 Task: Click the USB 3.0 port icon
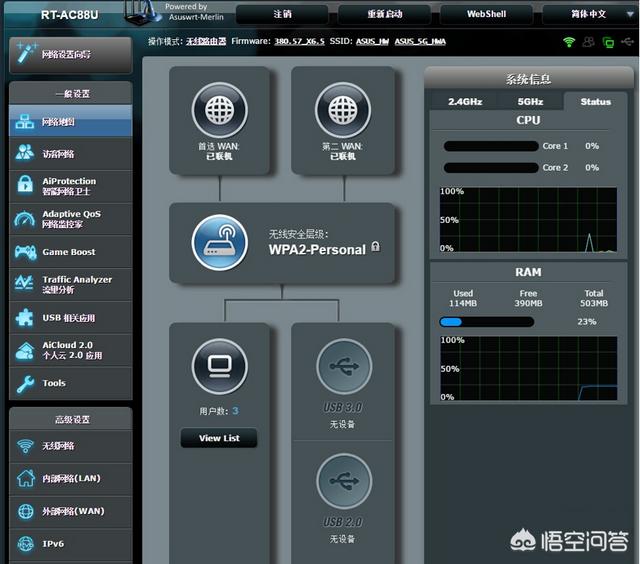pos(344,366)
